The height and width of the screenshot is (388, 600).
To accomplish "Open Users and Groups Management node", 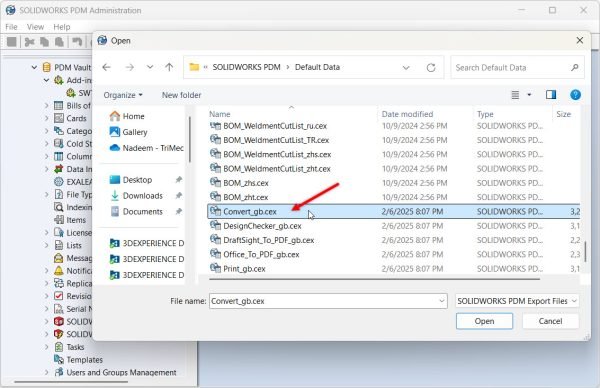I will point(121,372).
